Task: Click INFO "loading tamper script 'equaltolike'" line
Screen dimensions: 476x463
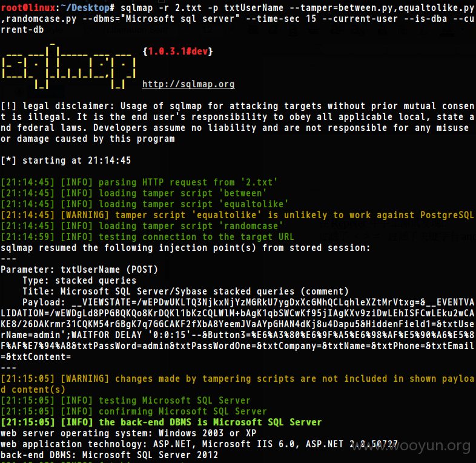Action: 193,204
